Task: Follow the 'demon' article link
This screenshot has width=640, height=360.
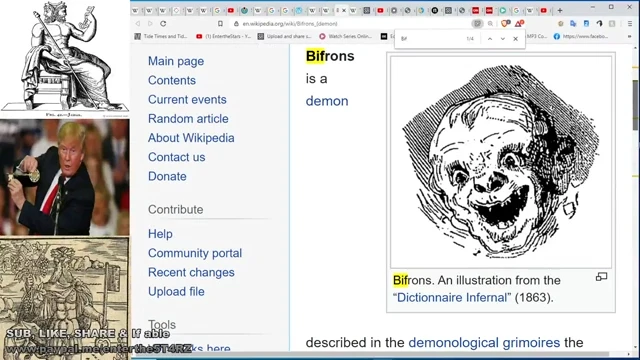Action: (327, 101)
